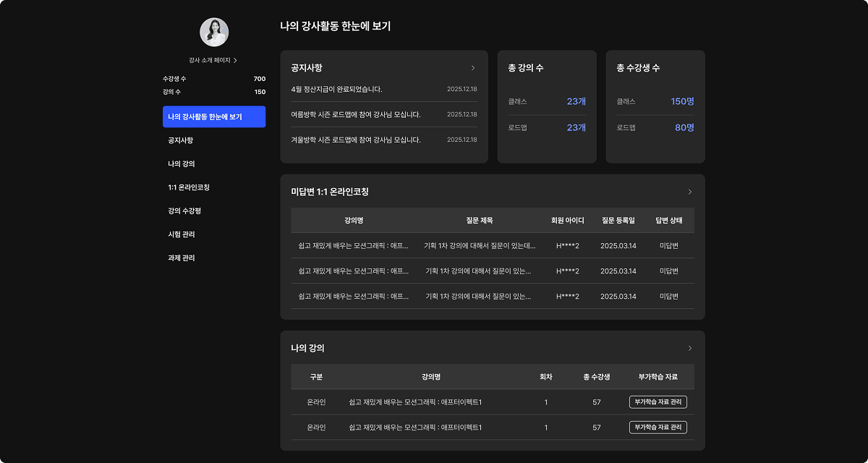
Task: Open 시험 관리 sidebar item
Action: (182, 234)
